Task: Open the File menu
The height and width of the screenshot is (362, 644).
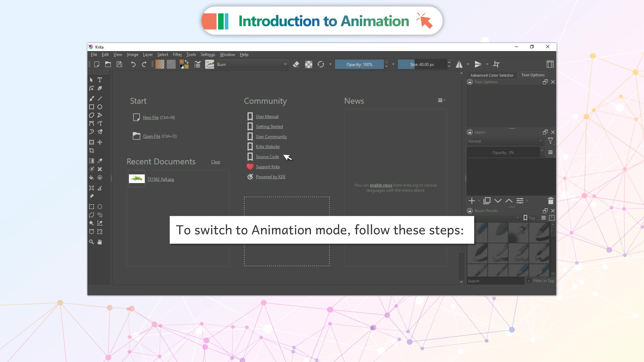Action: click(x=94, y=54)
